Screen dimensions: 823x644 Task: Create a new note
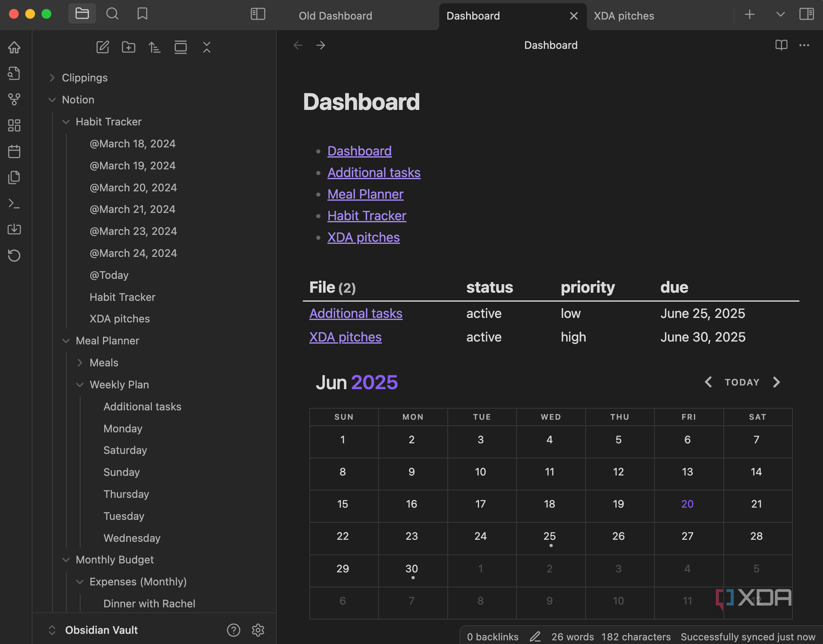(103, 47)
